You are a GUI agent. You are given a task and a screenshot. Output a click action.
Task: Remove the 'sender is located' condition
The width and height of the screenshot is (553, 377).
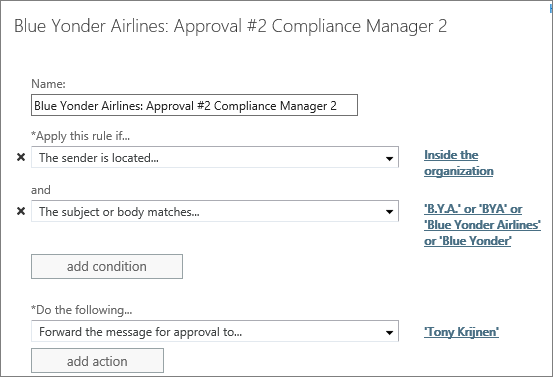point(21,157)
